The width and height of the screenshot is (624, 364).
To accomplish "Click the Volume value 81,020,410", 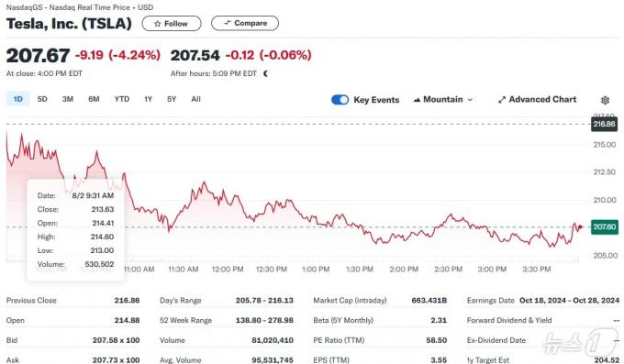I will point(273,340).
